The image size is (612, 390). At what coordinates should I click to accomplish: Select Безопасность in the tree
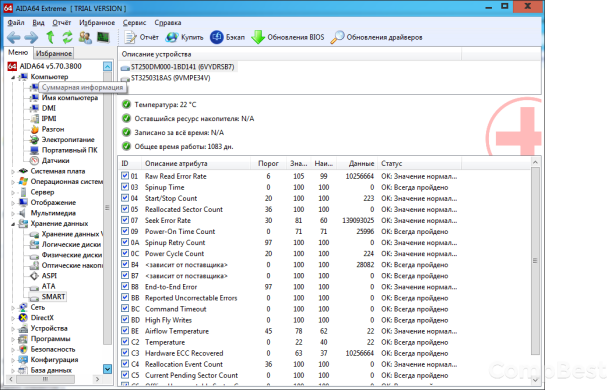pos(53,349)
